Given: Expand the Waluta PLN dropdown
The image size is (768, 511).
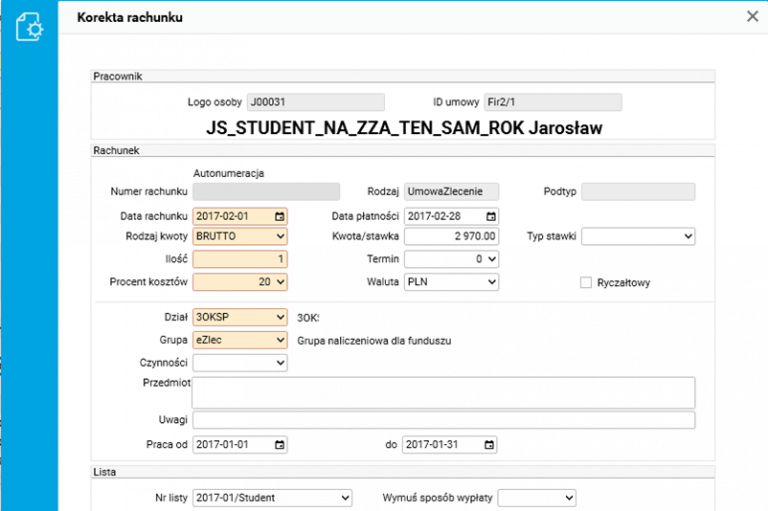Looking at the screenshot, I should [x=451, y=283].
